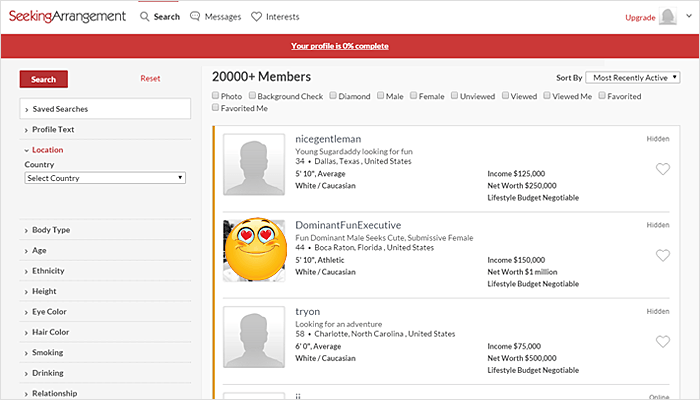The width and height of the screenshot is (700, 400).
Task: Click 'Income $125,000' text
Action: click(516, 174)
